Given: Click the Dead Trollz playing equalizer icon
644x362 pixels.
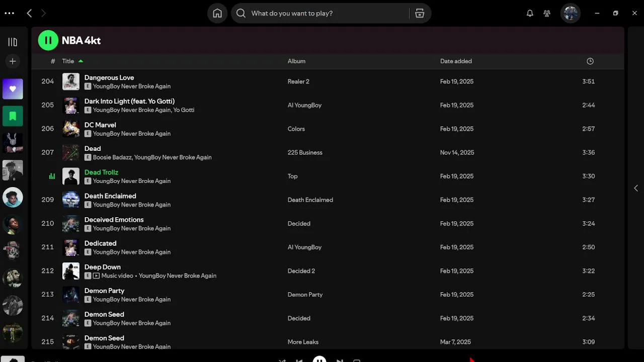Looking at the screenshot, I should [x=52, y=176].
